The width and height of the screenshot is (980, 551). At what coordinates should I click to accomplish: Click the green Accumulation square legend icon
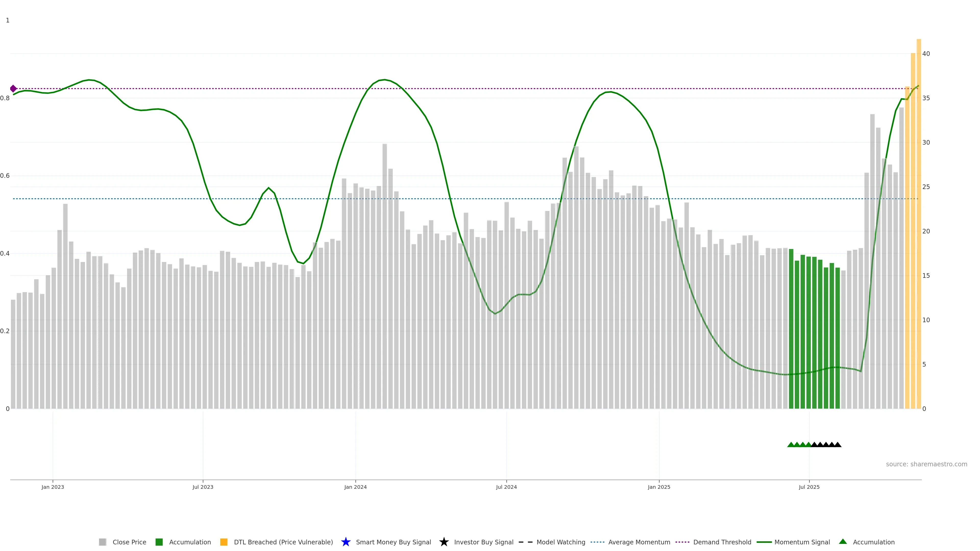[x=159, y=542]
